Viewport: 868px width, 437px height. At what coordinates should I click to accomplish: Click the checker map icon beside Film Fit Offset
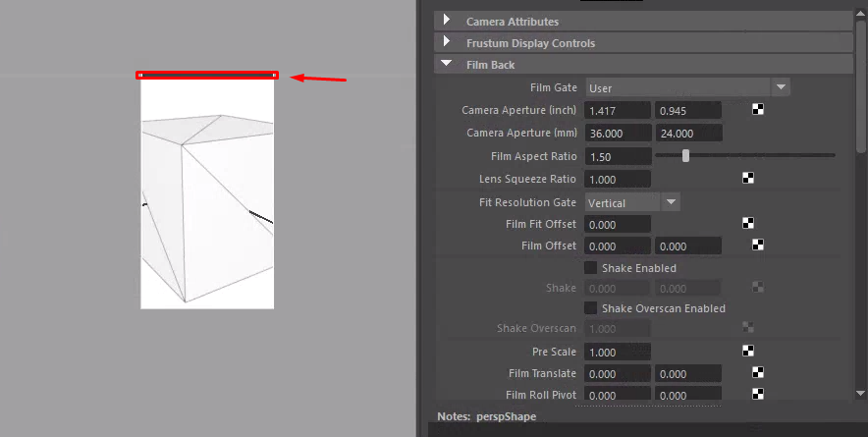748,223
